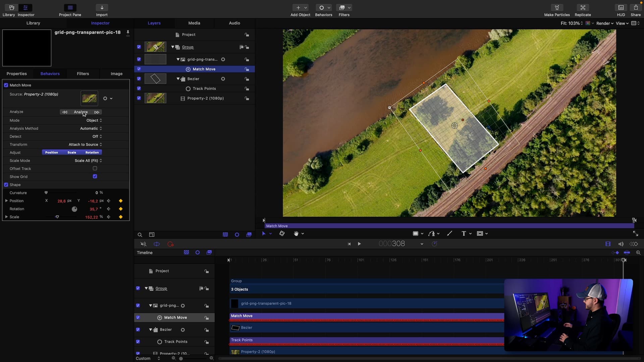Open the Mode dropdown set to Object
Image resolution: width=644 pixels, height=362 pixels.
(94, 120)
